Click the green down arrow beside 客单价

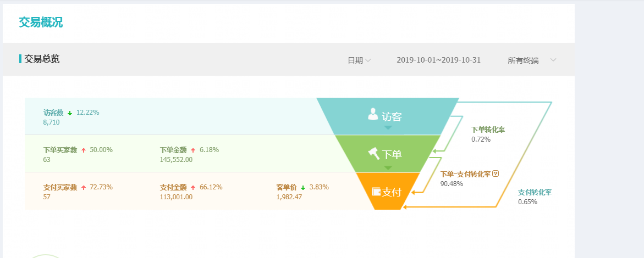coord(302,188)
